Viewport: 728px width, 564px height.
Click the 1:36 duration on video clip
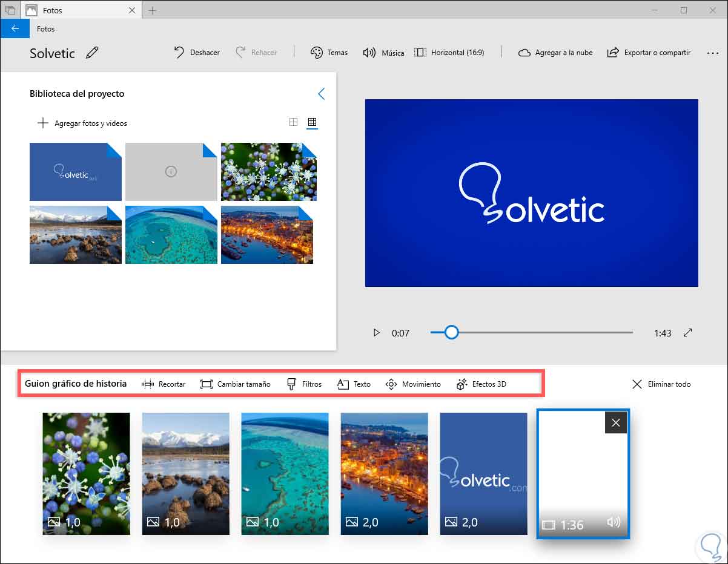[572, 525]
